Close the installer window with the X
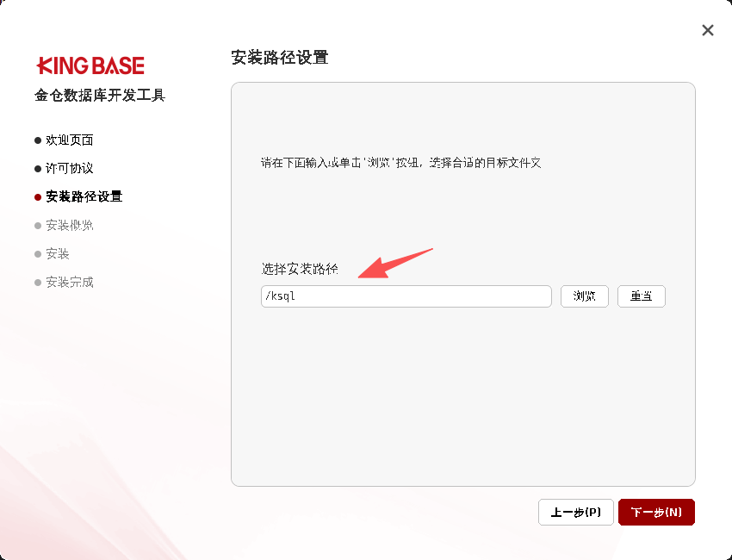The image size is (732, 560). tap(708, 30)
